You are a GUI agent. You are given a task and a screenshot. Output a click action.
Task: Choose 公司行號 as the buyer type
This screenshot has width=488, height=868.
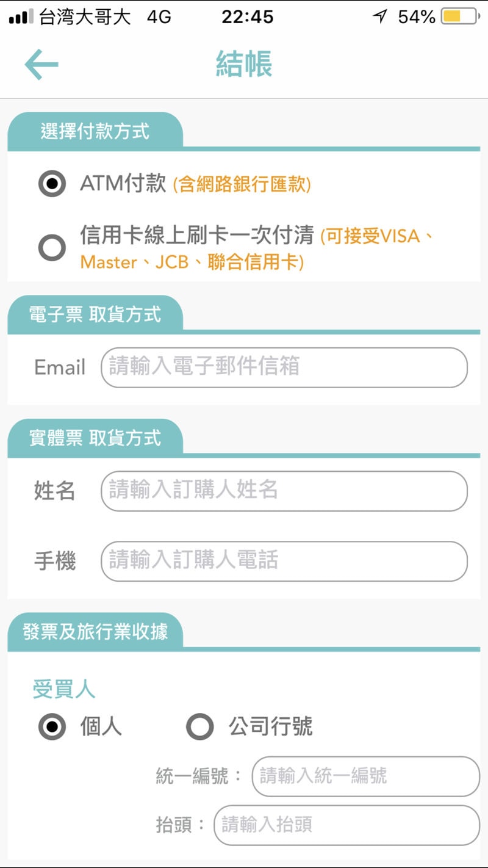coord(199,726)
